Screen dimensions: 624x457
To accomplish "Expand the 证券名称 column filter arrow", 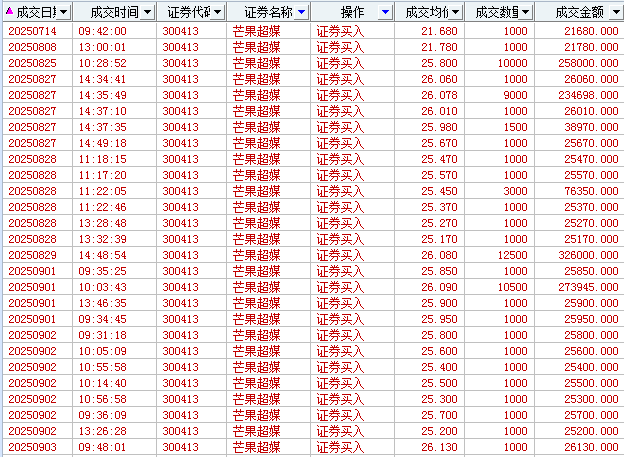I will pyautogui.click(x=301, y=12).
